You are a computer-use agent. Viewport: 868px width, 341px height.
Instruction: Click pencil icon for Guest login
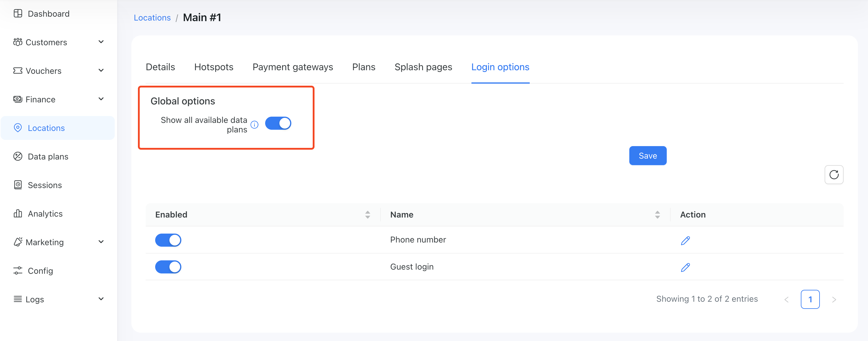[x=685, y=268]
